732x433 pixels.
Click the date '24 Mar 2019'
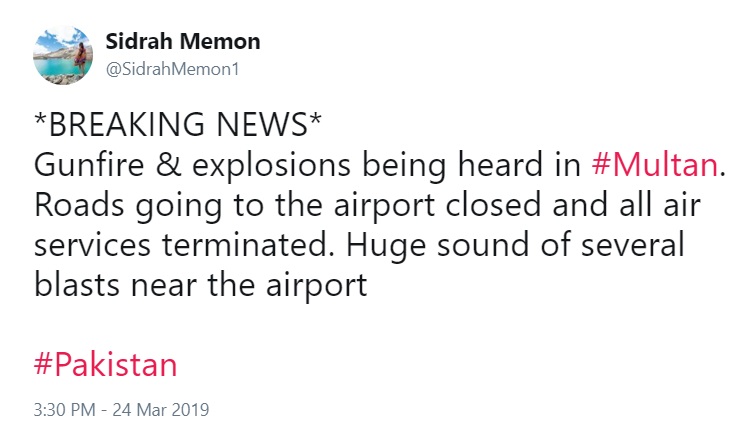[161, 410]
